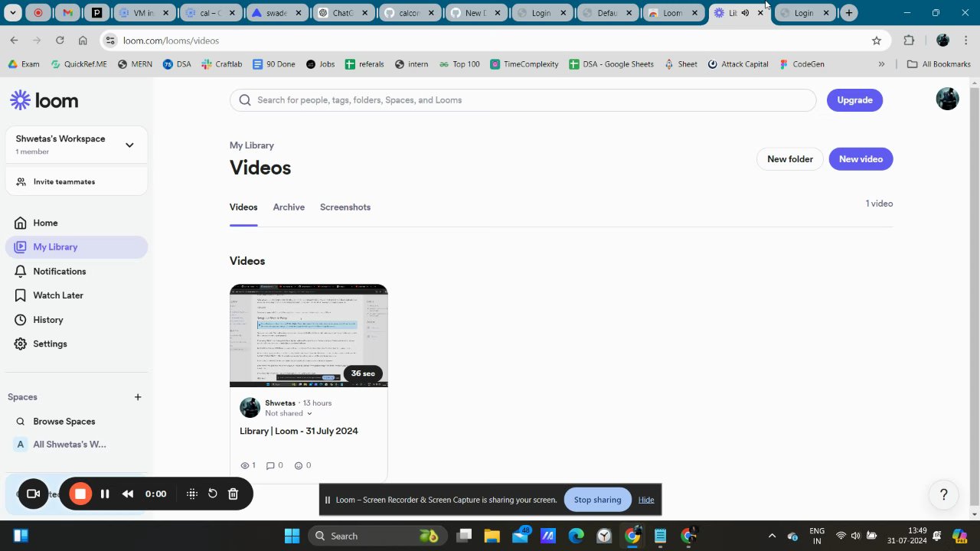Show hidden tray icons chevron
Image resolution: width=980 pixels, height=551 pixels.
click(772, 536)
